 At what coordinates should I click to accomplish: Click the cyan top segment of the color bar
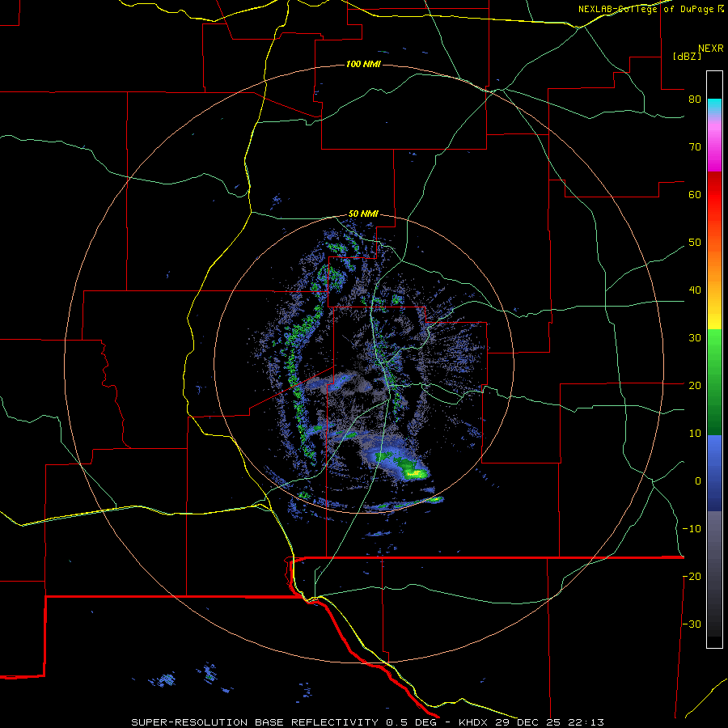click(x=714, y=107)
